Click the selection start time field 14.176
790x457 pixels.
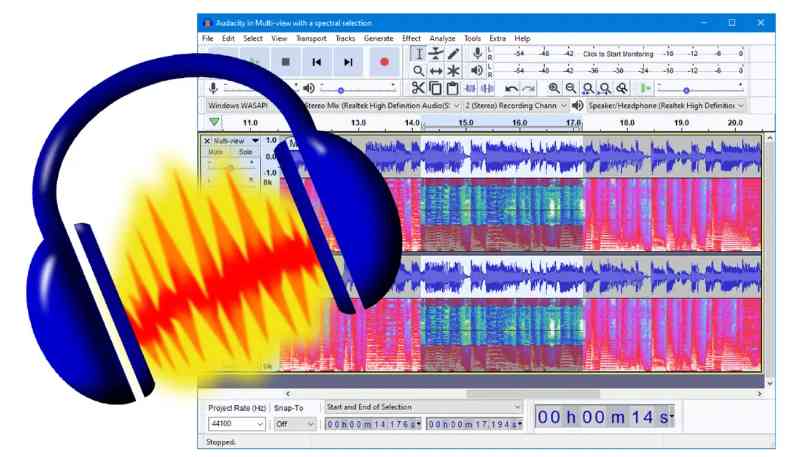tap(373, 424)
